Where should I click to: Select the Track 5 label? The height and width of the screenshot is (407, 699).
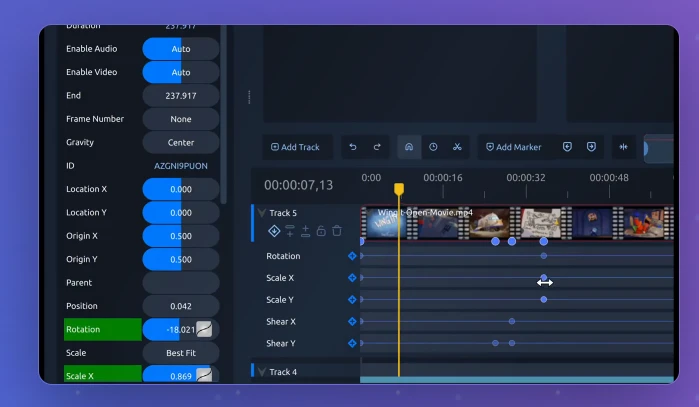[283, 213]
